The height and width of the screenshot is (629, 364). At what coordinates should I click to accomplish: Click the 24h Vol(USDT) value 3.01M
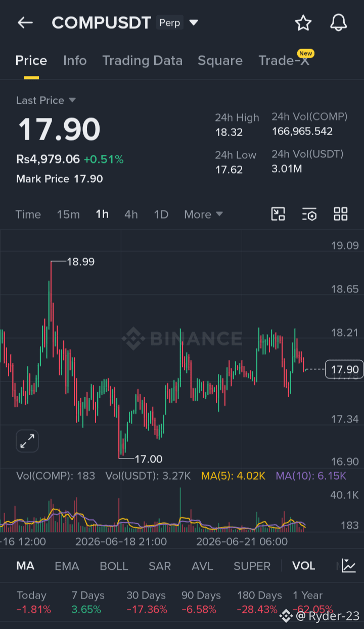(x=287, y=169)
